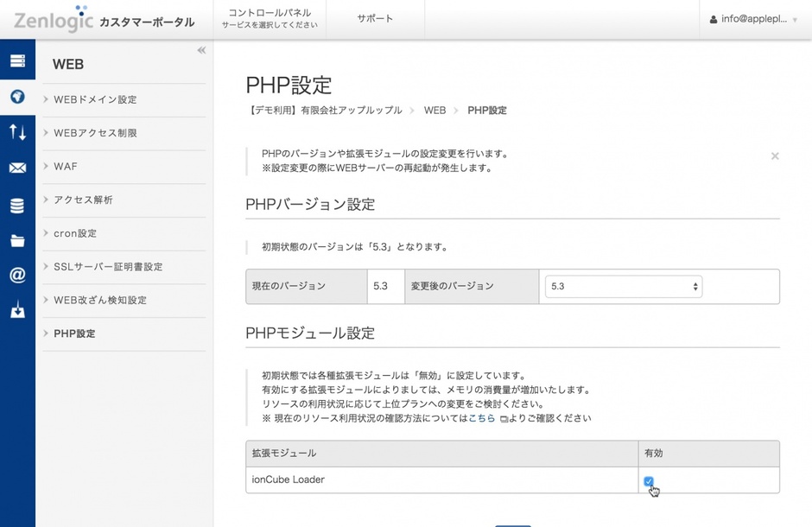Viewport: 812px width, 527px height.
Task: Dismiss the PHP notice with X
Action: click(775, 156)
